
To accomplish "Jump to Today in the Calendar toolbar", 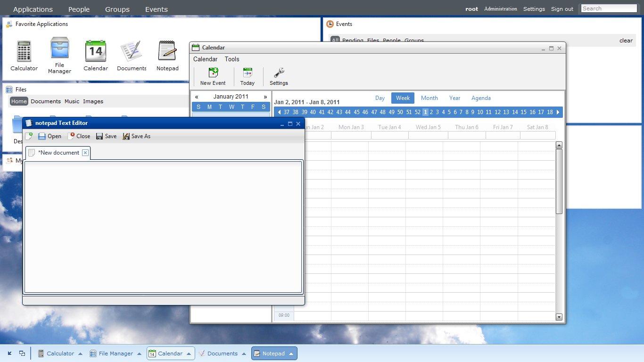I will 247,73.
